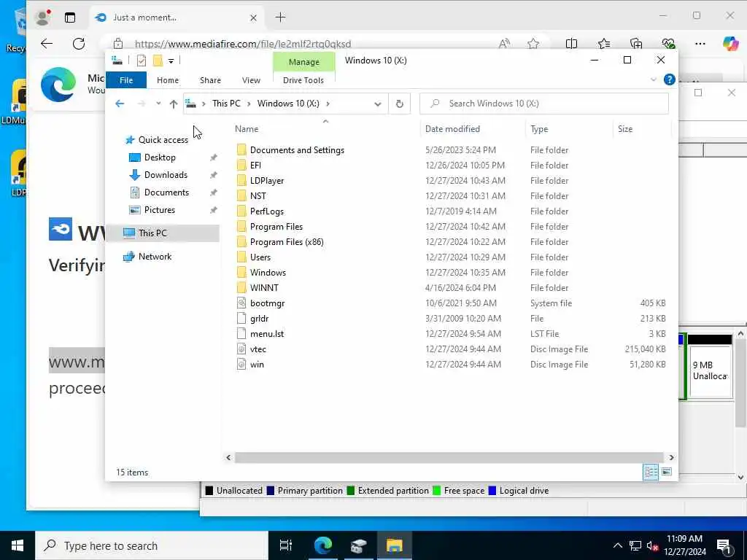
Task: Select the EFI folder
Action: pyautogui.click(x=255, y=166)
